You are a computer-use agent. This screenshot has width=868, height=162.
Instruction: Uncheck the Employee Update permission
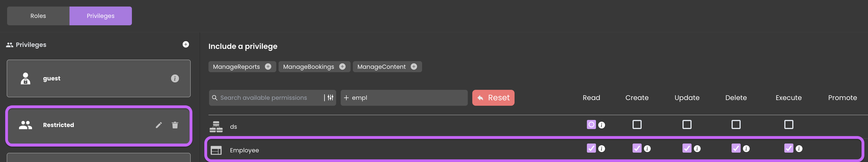point(687,148)
